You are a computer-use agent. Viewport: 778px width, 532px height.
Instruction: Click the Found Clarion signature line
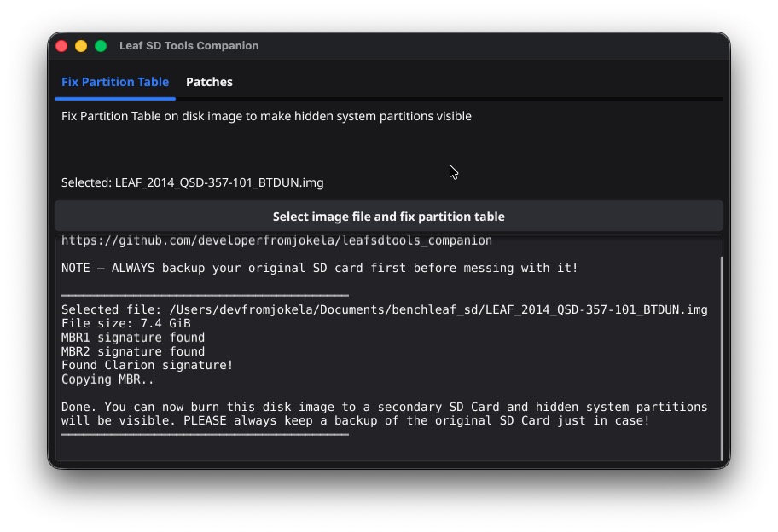click(x=147, y=365)
